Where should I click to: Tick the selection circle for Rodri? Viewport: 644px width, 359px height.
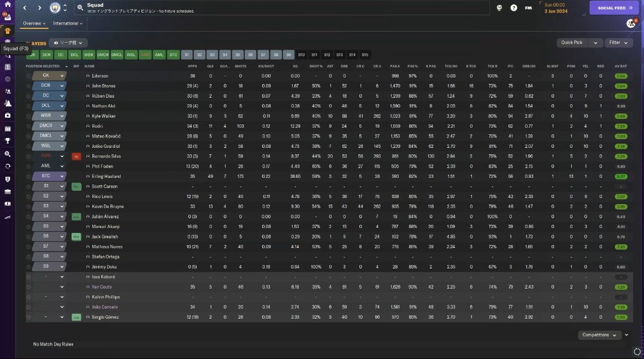[x=28, y=126]
